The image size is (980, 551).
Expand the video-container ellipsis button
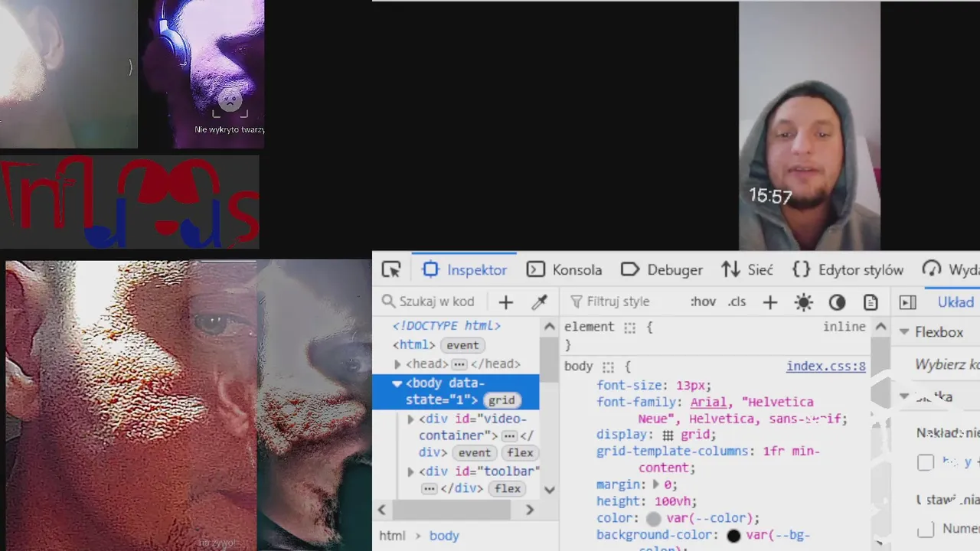tap(509, 436)
